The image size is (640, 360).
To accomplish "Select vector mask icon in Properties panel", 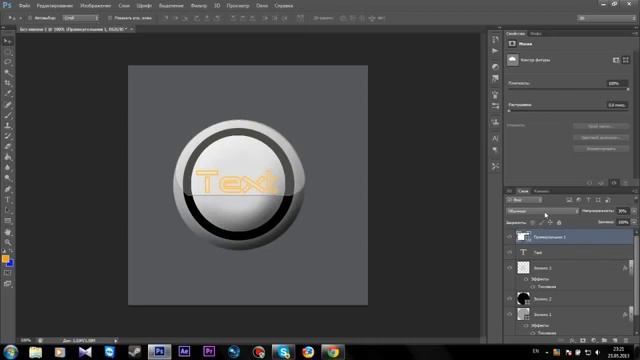I will tap(626, 60).
